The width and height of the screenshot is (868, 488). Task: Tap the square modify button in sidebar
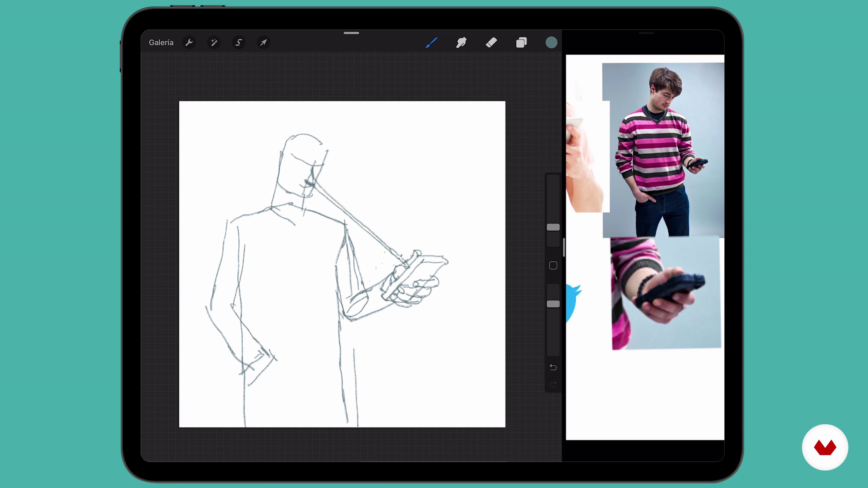coord(553,266)
